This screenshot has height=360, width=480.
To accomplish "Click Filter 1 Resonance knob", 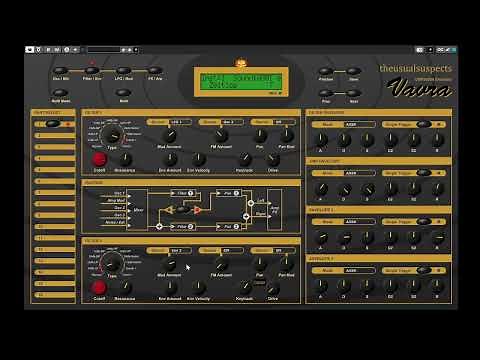I will click(125, 160).
